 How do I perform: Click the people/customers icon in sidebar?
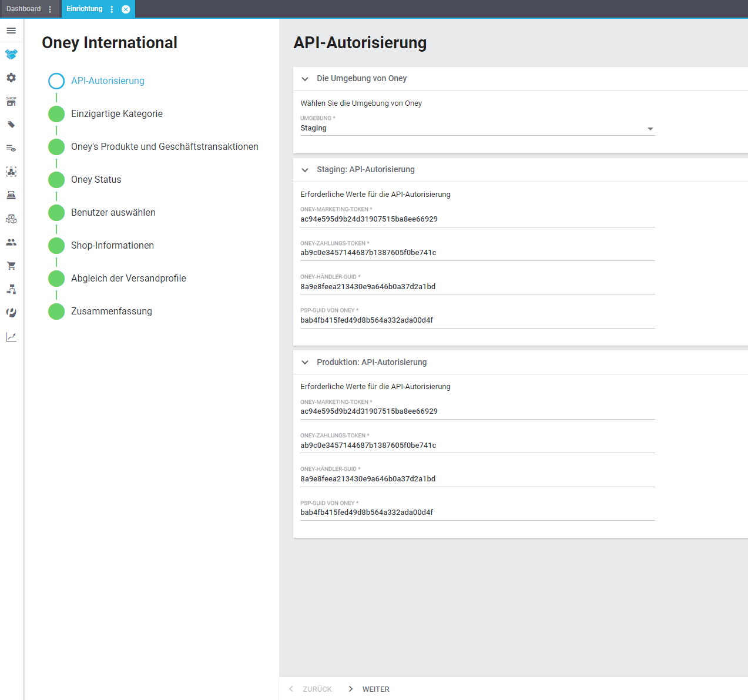11,242
